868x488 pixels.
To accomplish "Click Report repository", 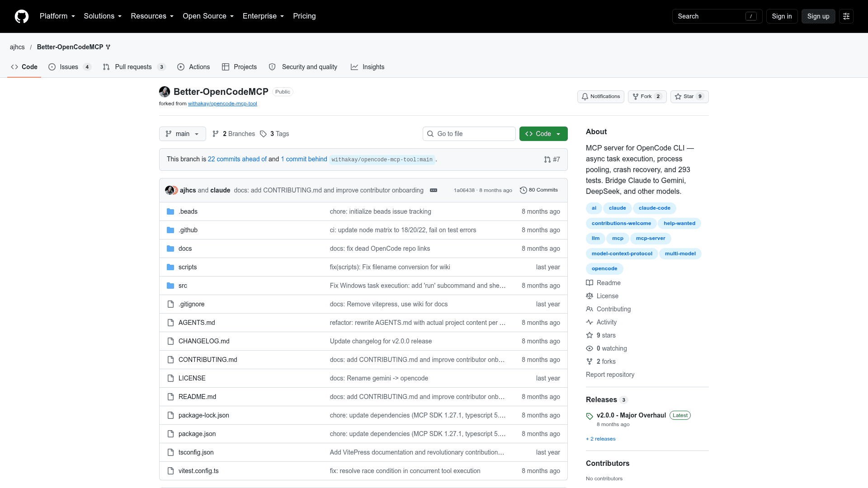I will point(610,375).
